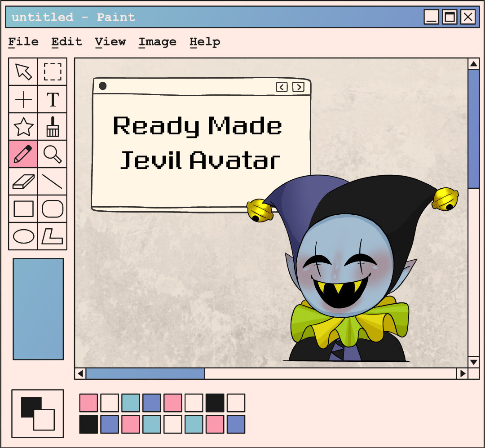Viewport: 485px width, 448px height.
Task: Select the Ellipse shape tool
Action: coord(23,236)
